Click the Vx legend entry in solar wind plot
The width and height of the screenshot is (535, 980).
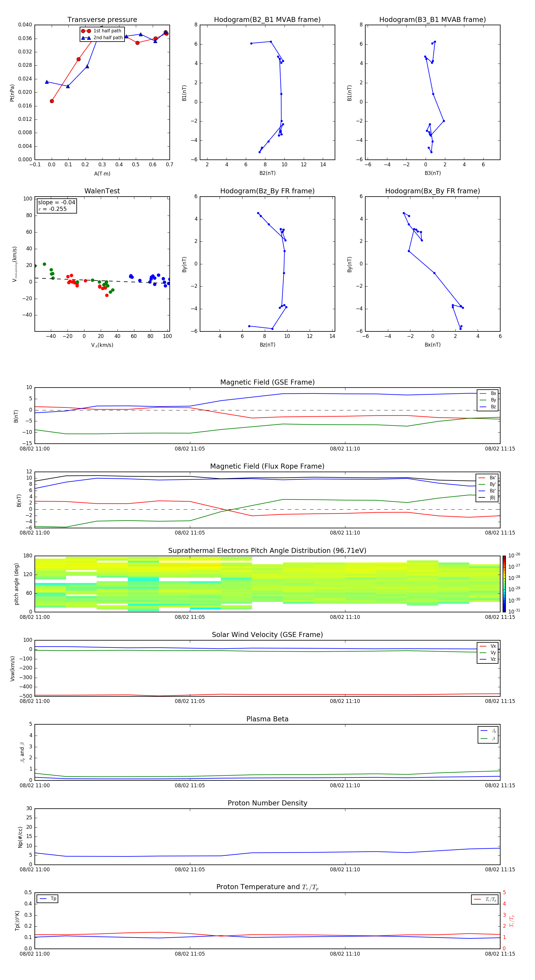click(x=488, y=646)
